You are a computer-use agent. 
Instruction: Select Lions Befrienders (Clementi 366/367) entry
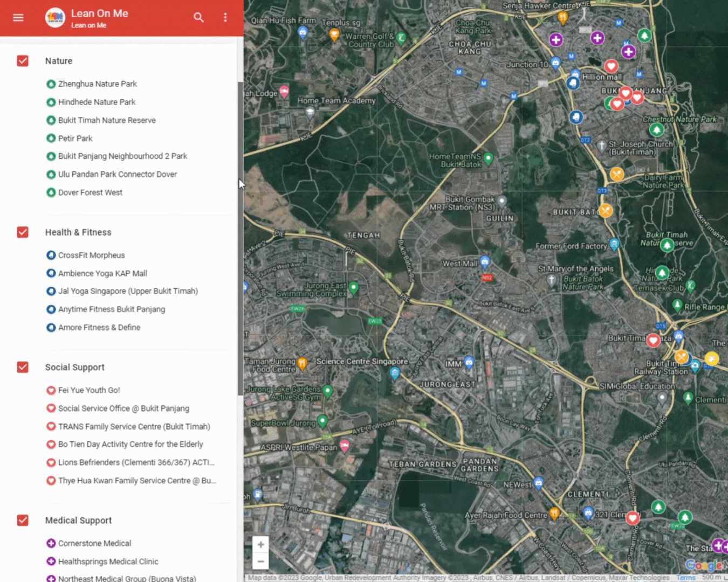pos(136,462)
